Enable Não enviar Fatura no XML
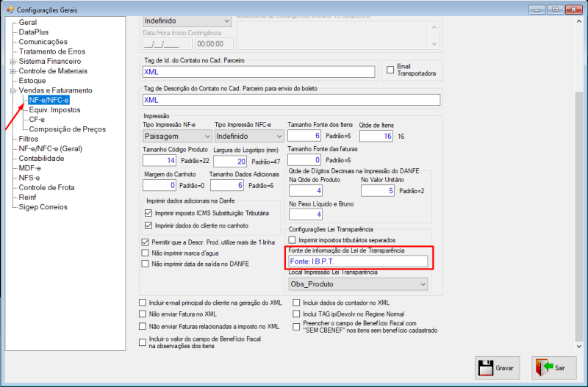The image size is (588, 387). click(143, 314)
